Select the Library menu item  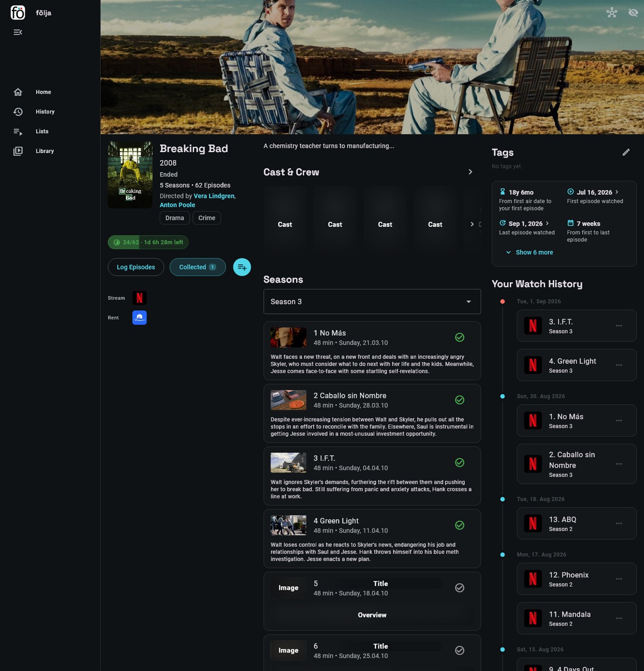click(45, 151)
